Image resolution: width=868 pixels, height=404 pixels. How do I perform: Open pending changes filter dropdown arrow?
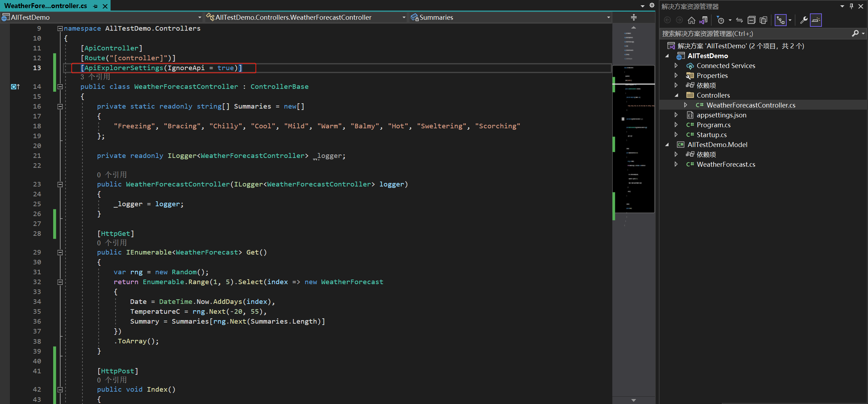tap(730, 20)
